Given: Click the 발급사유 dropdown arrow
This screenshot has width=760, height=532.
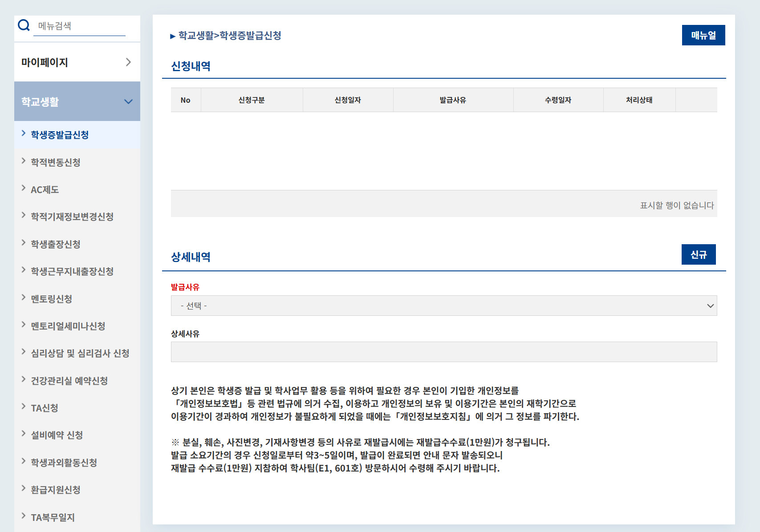Looking at the screenshot, I should [x=710, y=306].
